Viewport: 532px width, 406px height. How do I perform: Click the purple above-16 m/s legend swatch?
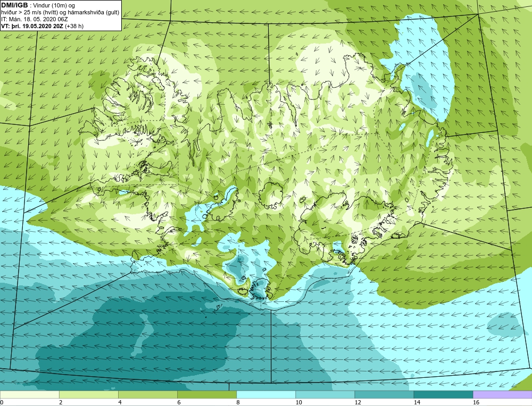(x=503, y=394)
